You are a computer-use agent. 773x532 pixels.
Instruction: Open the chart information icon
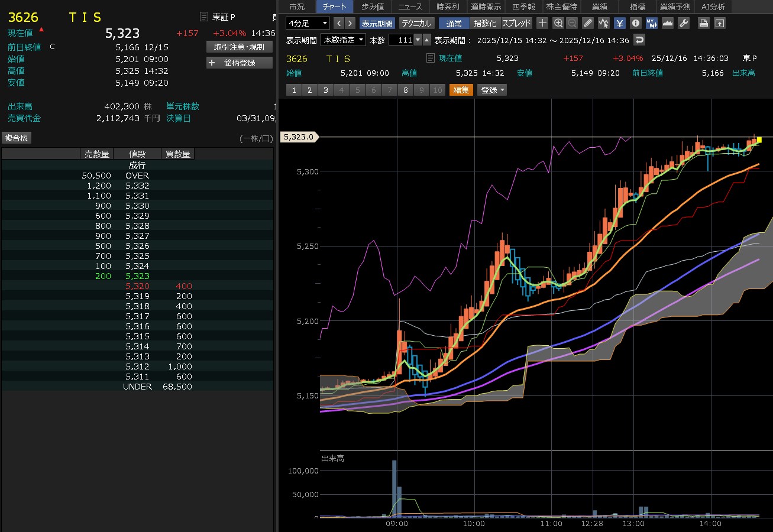[x=636, y=23]
